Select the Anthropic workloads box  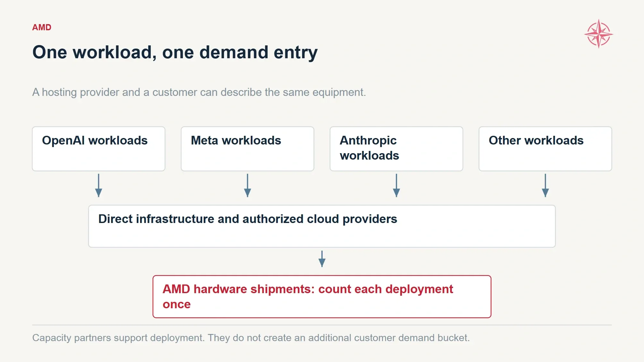pyautogui.click(x=396, y=149)
